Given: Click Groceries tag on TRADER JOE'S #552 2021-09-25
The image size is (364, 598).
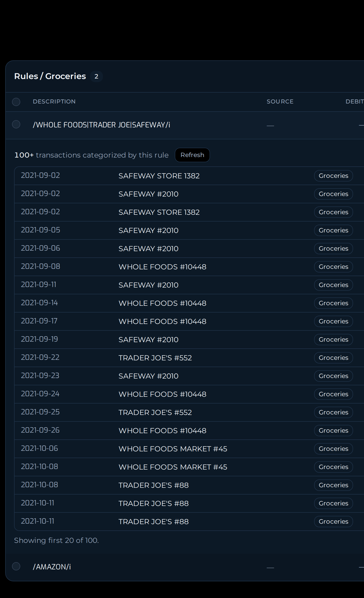Looking at the screenshot, I should [x=333, y=412].
